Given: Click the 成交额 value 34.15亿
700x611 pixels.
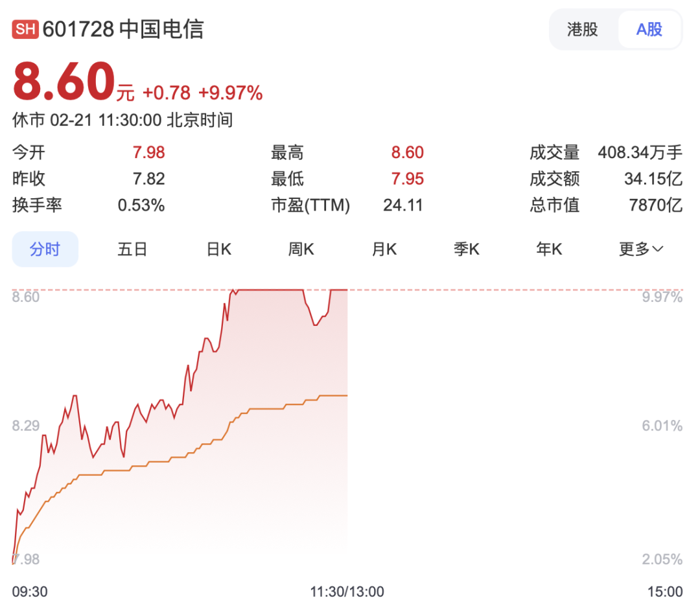Looking at the screenshot, I should pyautogui.click(x=653, y=179).
